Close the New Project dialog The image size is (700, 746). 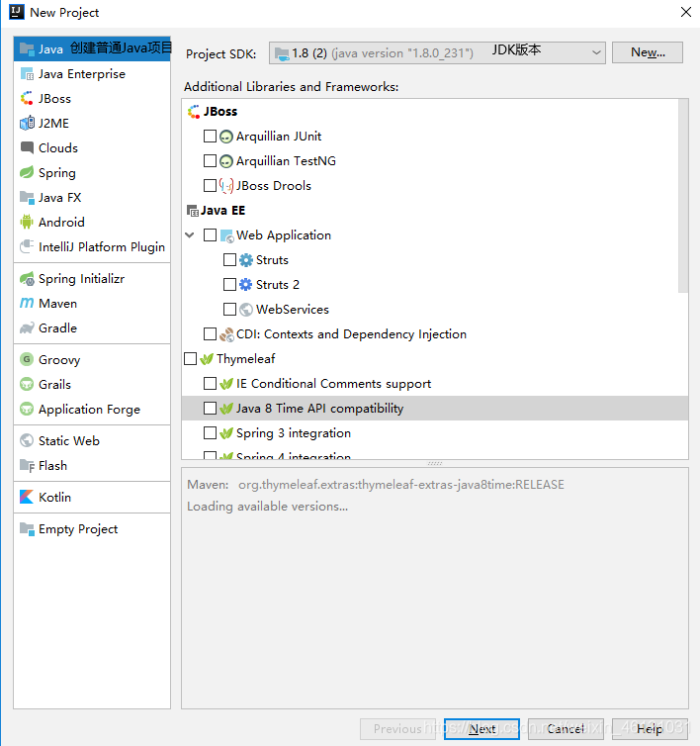click(686, 12)
